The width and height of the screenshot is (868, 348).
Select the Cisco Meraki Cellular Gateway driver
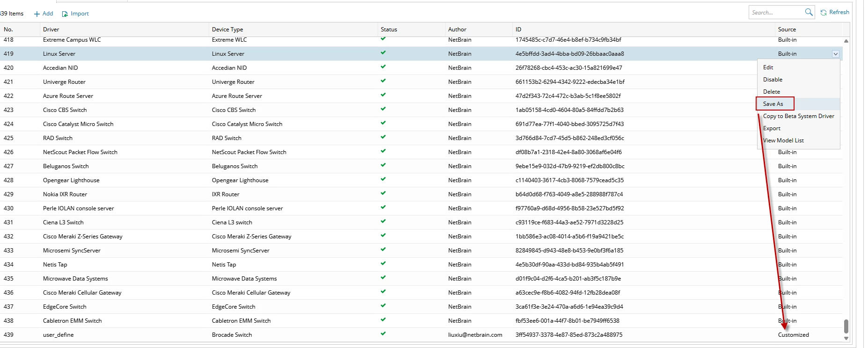pyautogui.click(x=82, y=293)
